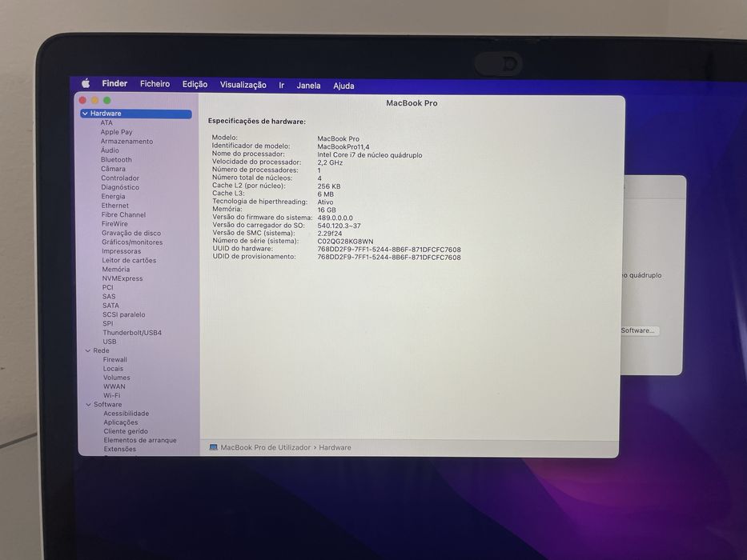Screen dimensions: 747x560
Task: Click the serial number value C02QG28KG8WN
Action: (x=345, y=242)
